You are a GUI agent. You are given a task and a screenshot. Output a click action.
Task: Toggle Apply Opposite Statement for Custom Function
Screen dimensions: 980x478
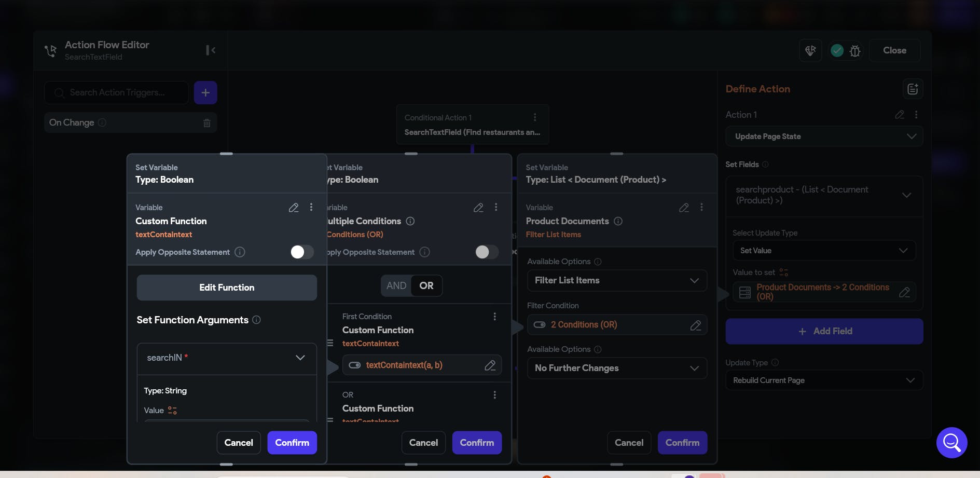tap(302, 252)
